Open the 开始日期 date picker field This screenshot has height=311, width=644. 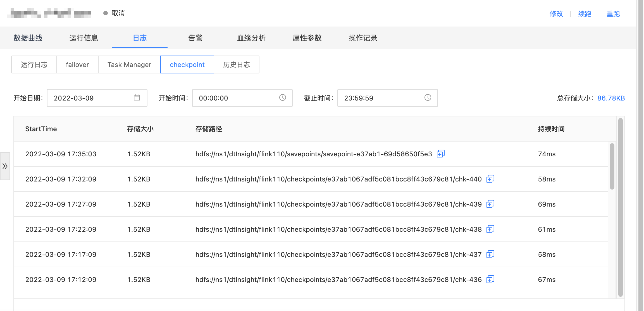pyautogui.click(x=97, y=98)
